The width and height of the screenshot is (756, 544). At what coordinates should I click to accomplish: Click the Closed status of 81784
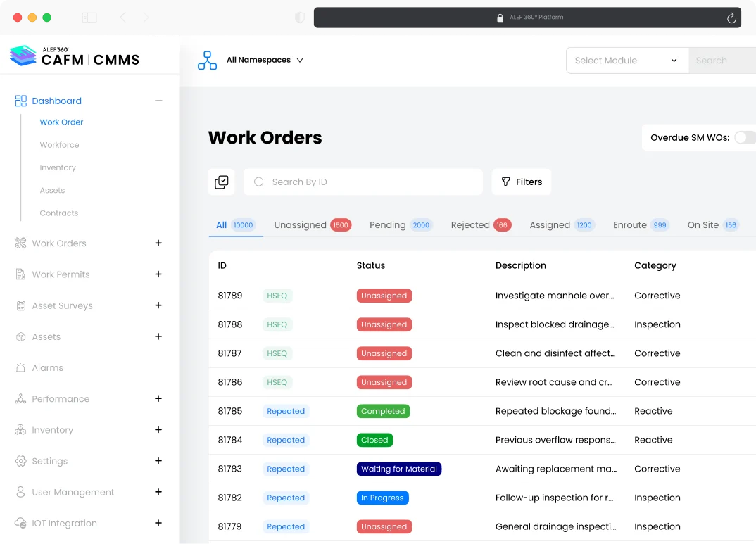374,440
